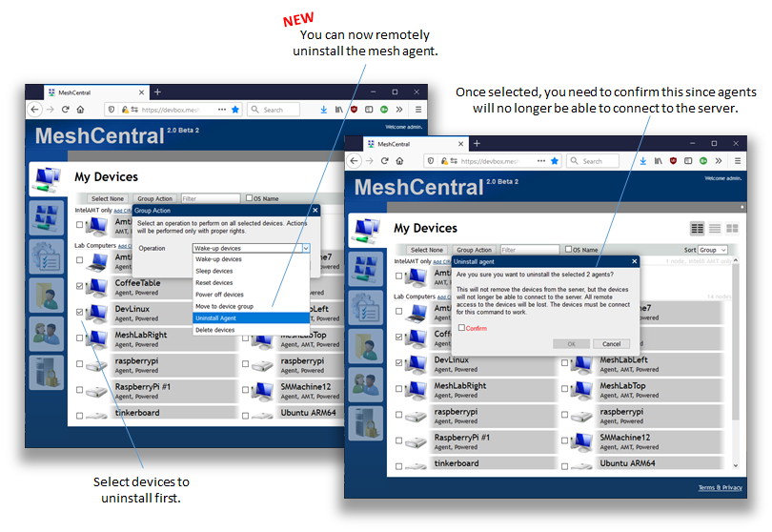The height and width of the screenshot is (532, 772).
Task: Uncheck DevLinux device checkbox in left window
Action: pyautogui.click(x=80, y=312)
